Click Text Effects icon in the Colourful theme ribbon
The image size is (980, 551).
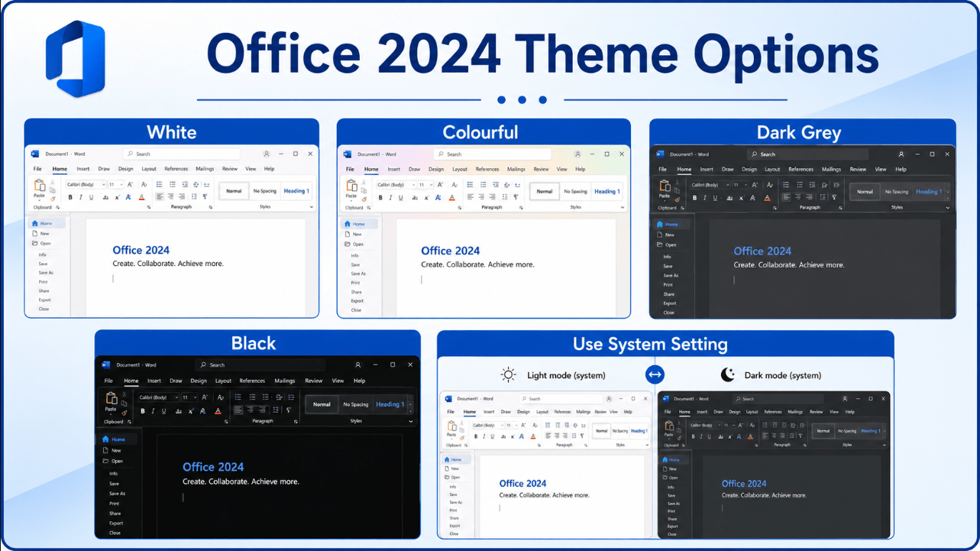[x=438, y=198]
